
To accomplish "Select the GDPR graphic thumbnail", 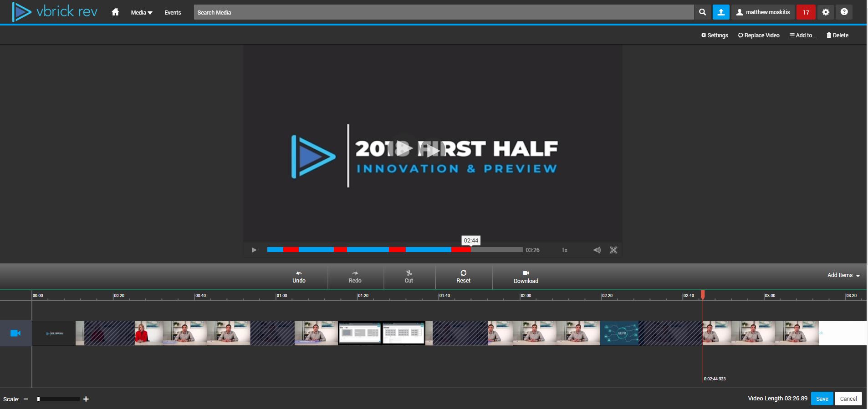I will (x=619, y=333).
